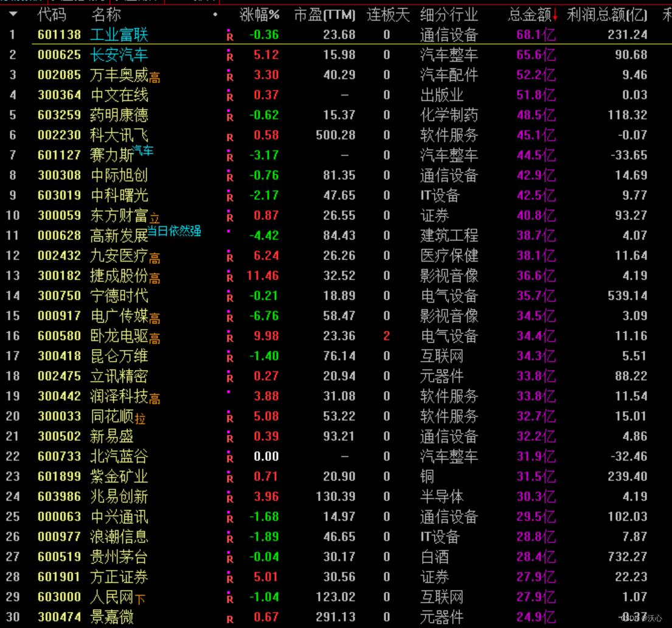Click 白酒 industry cell of 贵州茅台
This screenshot has width=672, height=628.
coord(435,557)
